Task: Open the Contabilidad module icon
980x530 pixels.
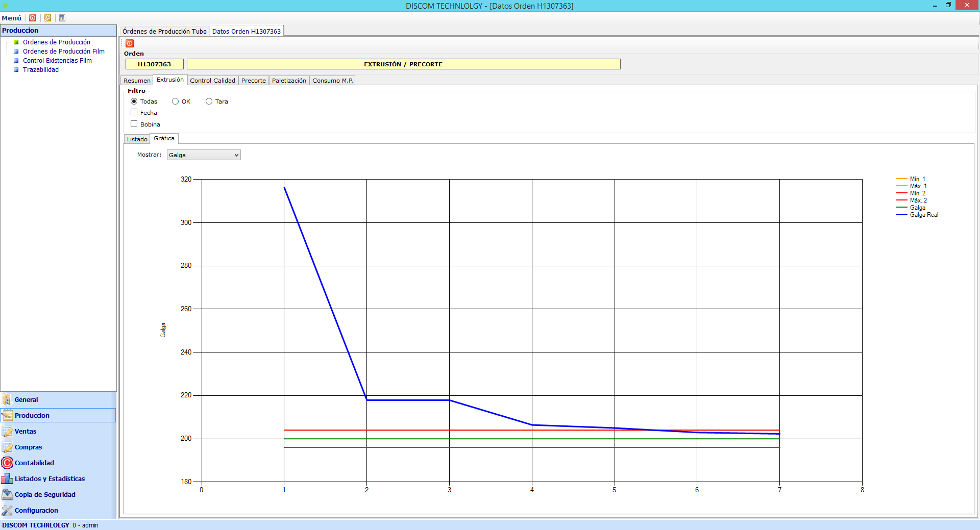Action: [x=7, y=463]
